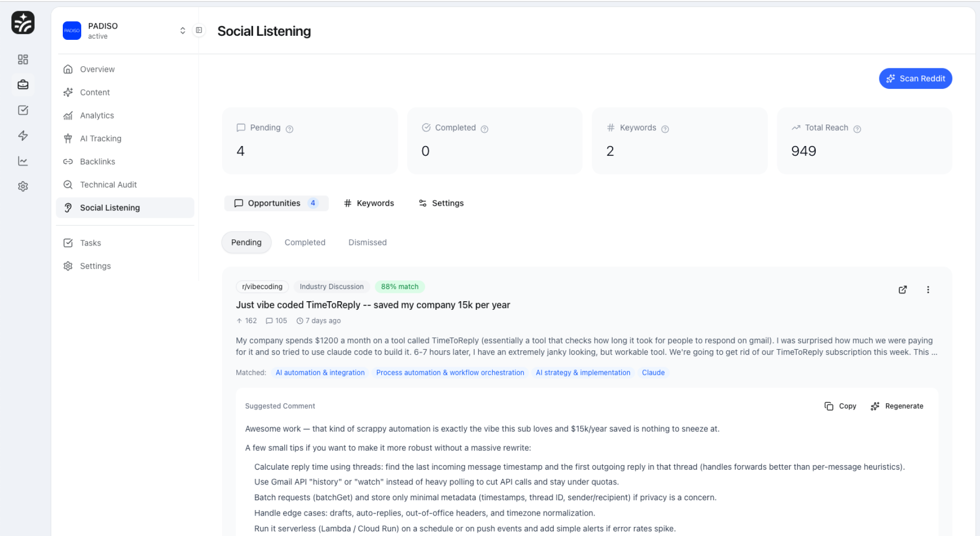Image resolution: width=980 pixels, height=536 pixels.
Task: Click the AI automation & integration matched tag
Action: pos(320,373)
